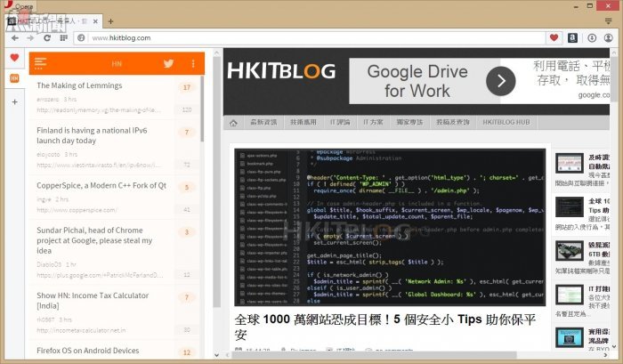Click the 12 comments badge on Firefox OS story
This screenshot has width=623, height=364.
(187, 352)
